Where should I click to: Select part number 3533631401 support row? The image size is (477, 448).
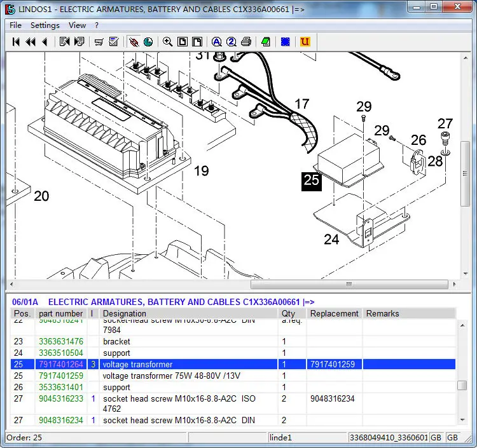233,388
